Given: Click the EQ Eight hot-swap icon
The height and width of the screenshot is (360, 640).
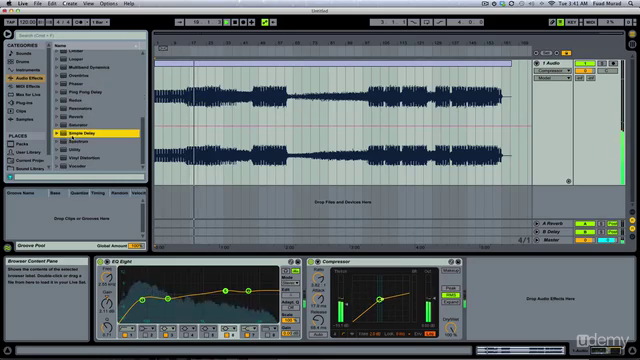Looking at the screenshot, I should coord(291,262).
